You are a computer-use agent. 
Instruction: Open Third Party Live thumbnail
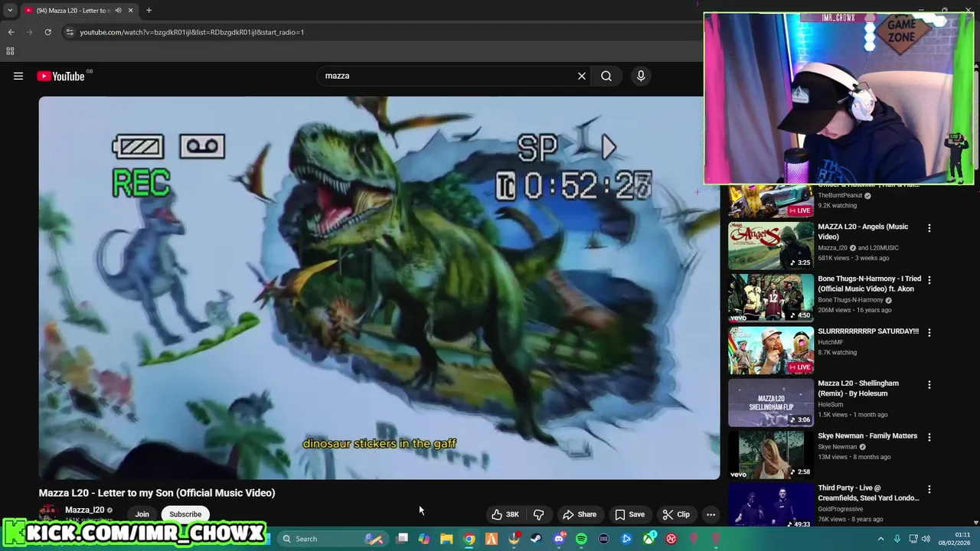(771, 505)
